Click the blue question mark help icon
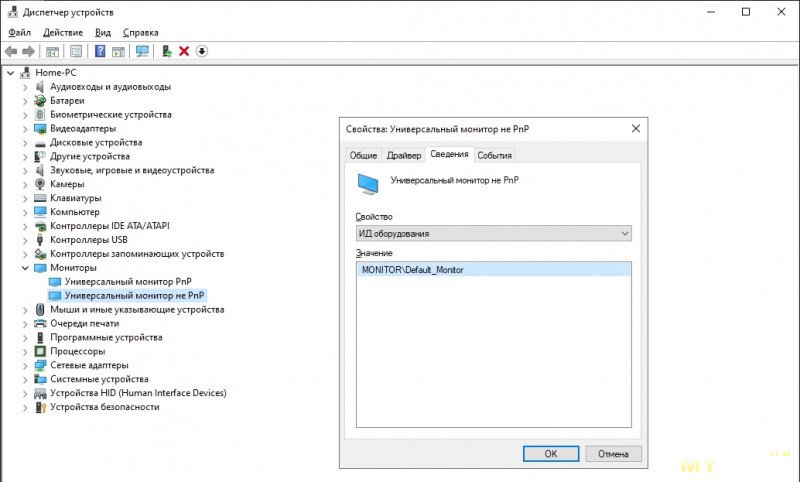The height and width of the screenshot is (482, 800). point(100,51)
